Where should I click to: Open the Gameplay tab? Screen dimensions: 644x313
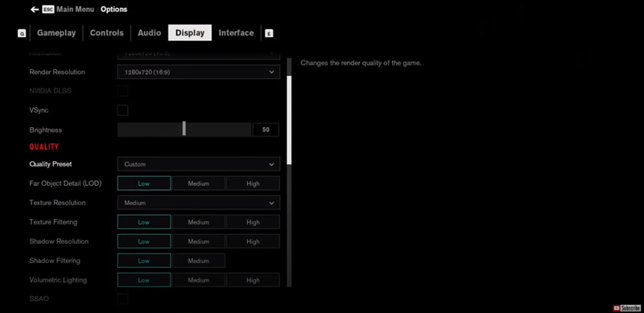click(56, 33)
